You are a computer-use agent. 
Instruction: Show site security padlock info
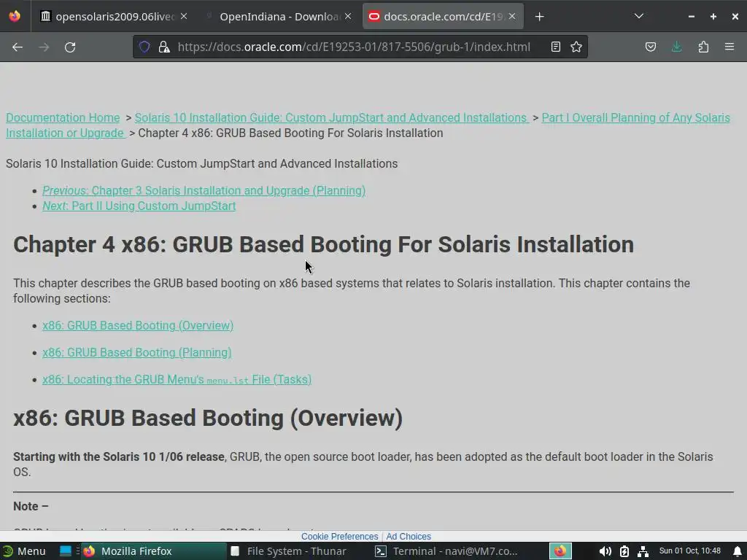coord(164,47)
